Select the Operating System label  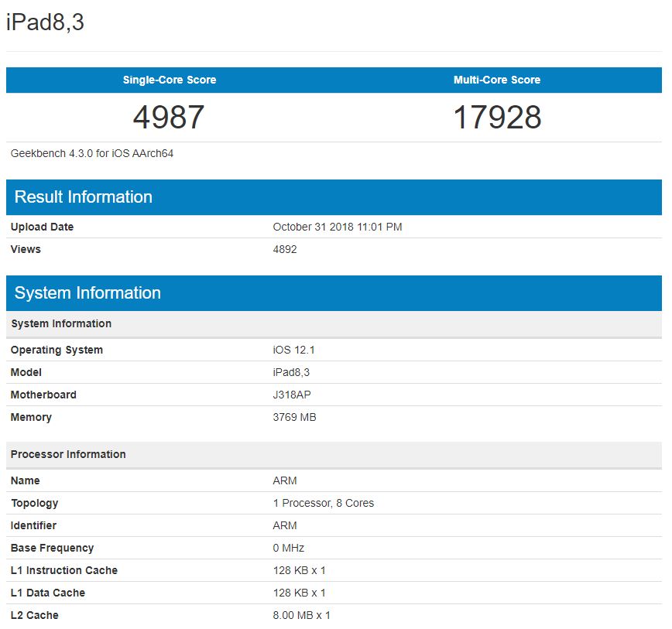point(57,350)
